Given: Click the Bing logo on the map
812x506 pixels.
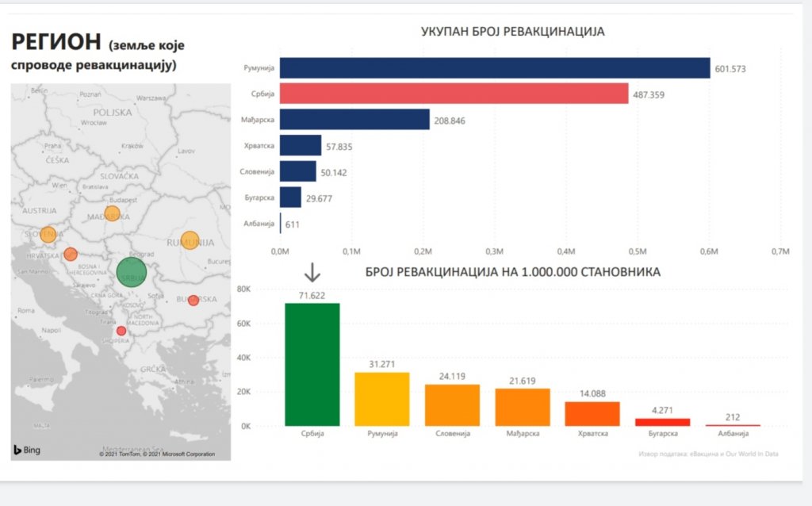Looking at the screenshot, I should [x=26, y=450].
